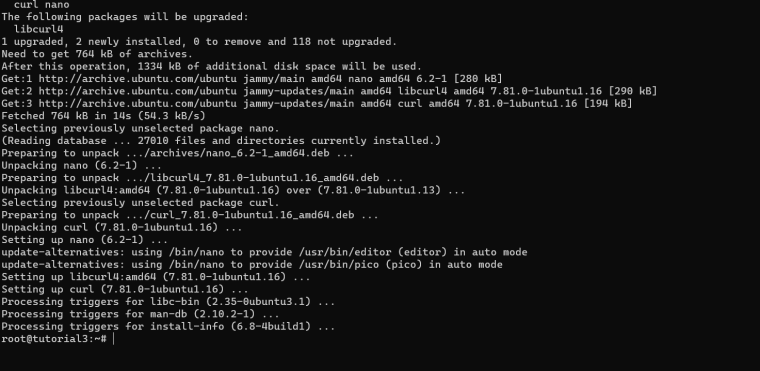Click the command prompt root@tutorial3 line

(x=54, y=339)
